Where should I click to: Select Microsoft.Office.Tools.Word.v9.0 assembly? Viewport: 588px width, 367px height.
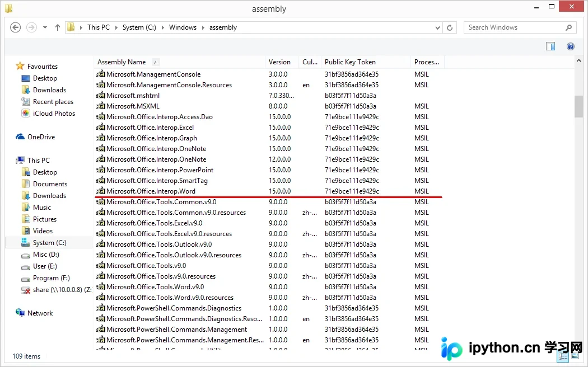155,287
